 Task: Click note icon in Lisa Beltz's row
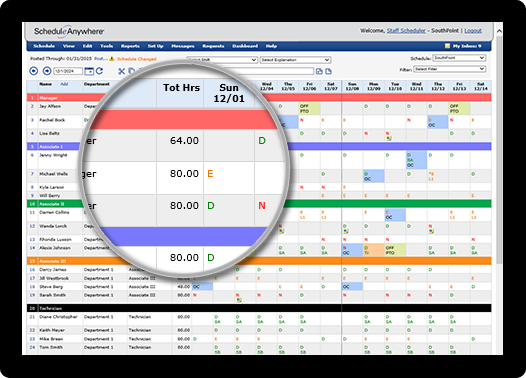coord(388,138)
